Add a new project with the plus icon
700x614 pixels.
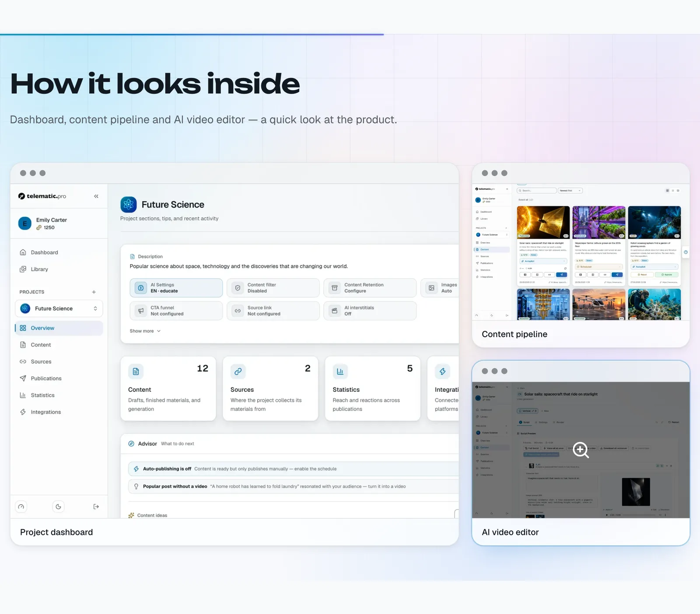pos(94,292)
